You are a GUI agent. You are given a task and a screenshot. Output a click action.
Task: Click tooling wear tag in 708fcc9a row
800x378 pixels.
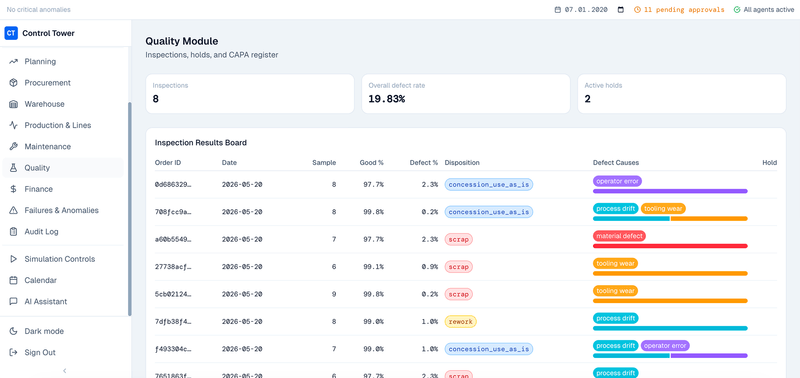click(x=663, y=209)
